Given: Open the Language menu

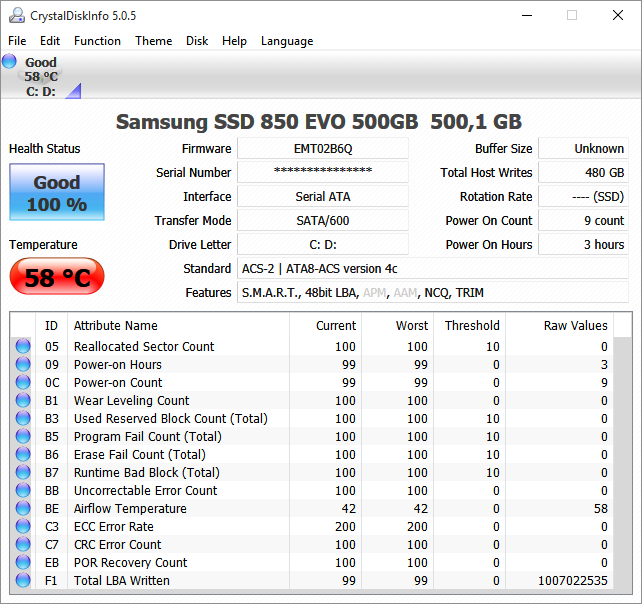Looking at the screenshot, I should (287, 41).
